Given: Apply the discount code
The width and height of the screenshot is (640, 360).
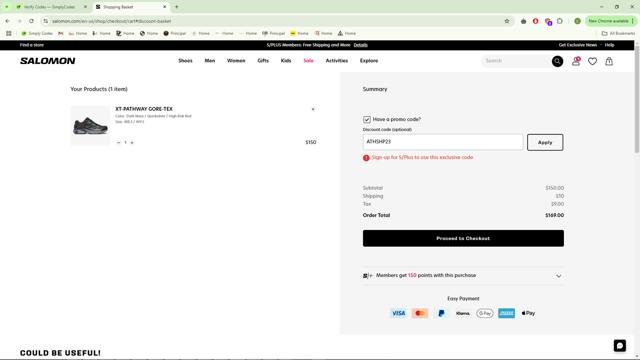Looking at the screenshot, I should pyautogui.click(x=545, y=142).
